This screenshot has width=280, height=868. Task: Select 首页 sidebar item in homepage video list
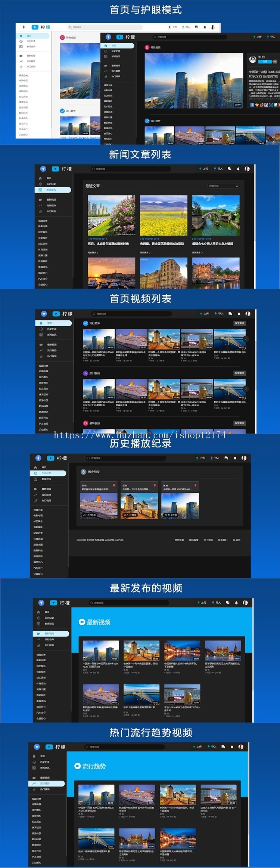click(53, 323)
